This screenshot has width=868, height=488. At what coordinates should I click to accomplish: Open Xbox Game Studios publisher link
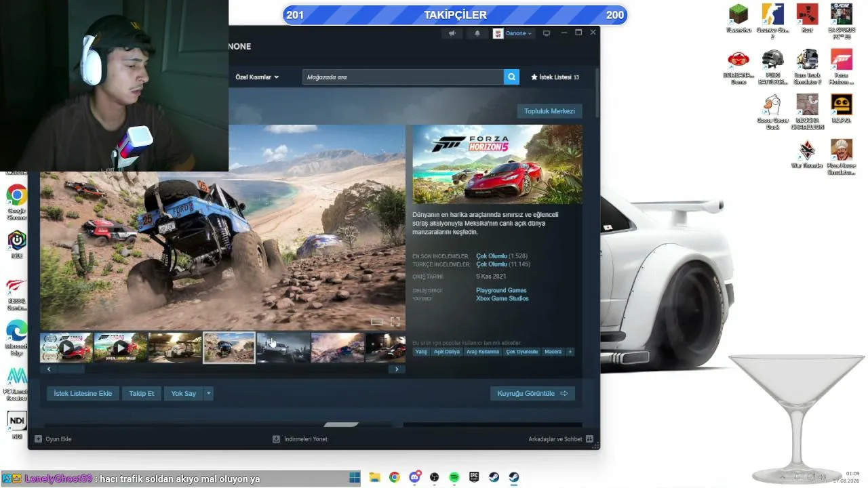pyautogui.click(x=502, y=298)
